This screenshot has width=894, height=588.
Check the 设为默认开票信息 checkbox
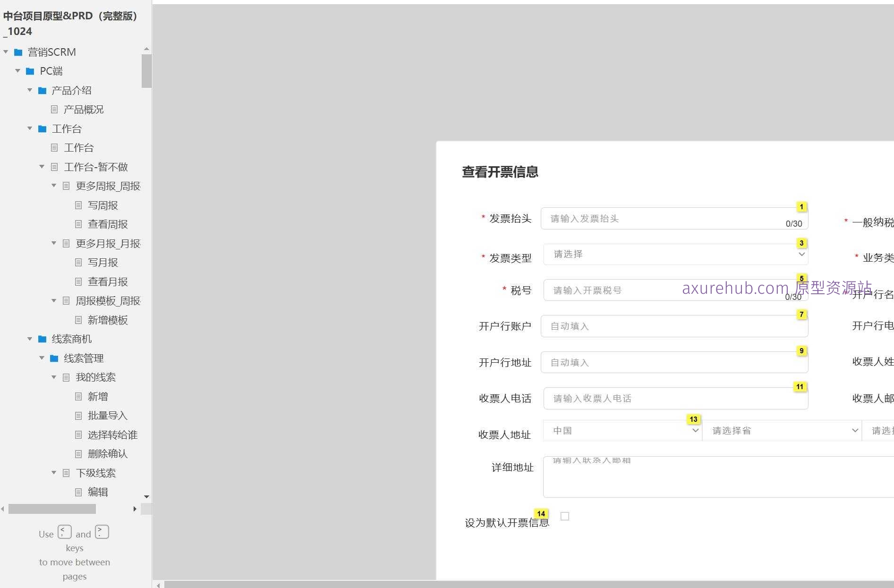point(565,517)
